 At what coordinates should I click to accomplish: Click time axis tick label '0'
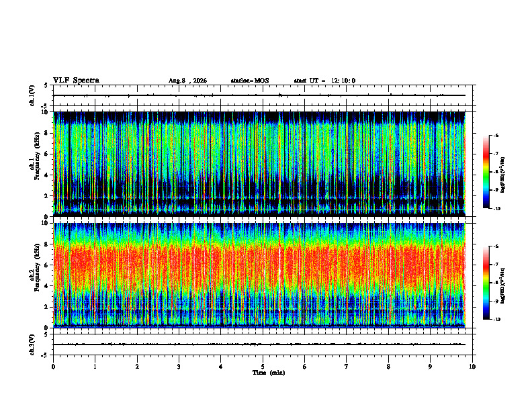53,367
